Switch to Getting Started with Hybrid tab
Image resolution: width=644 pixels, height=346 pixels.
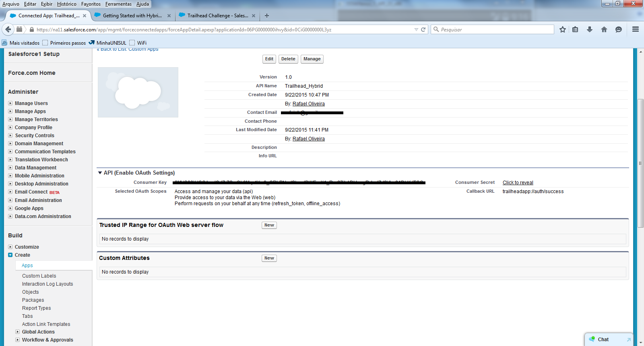point(132,16)
